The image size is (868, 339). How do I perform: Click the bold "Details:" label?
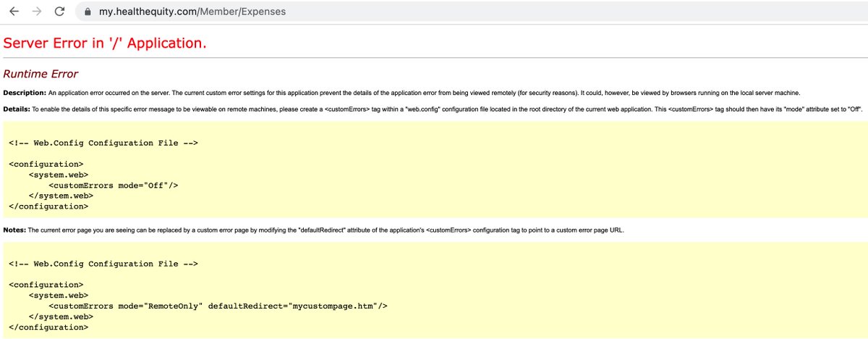[x=17, y=108]
